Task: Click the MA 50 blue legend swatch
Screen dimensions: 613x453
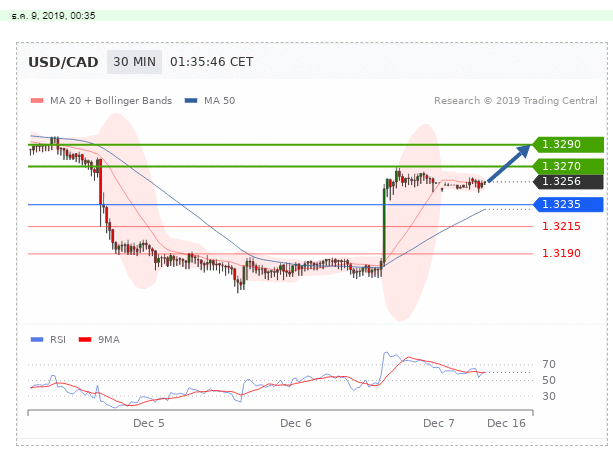Action: [x=191, y=101]
